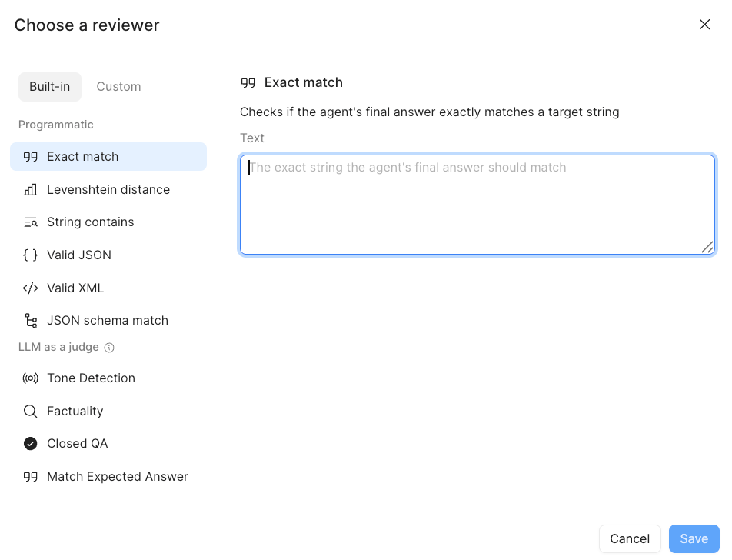Save the reviewer configuration
The width and height of the screenshot is (732, 560).
(x=694, y=538)
